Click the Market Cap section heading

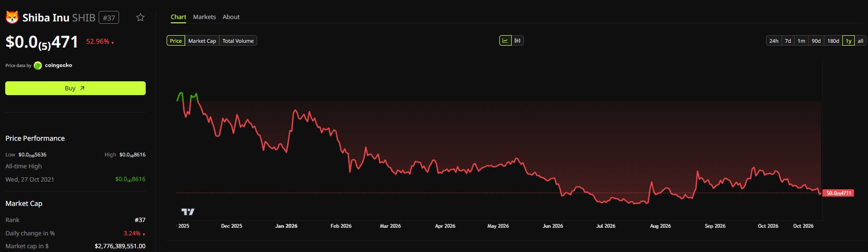pos(24,204)
